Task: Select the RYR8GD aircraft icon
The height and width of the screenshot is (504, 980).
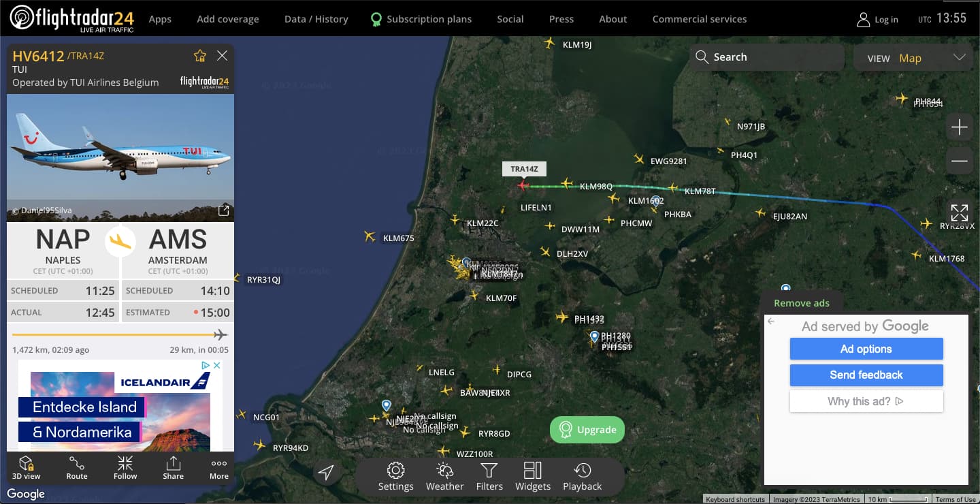Action: pos(465,432)
